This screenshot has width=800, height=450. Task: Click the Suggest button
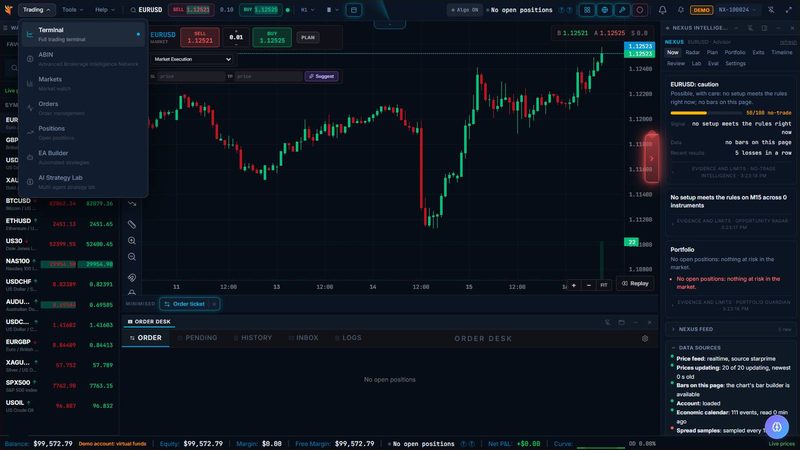click(321, 76)
